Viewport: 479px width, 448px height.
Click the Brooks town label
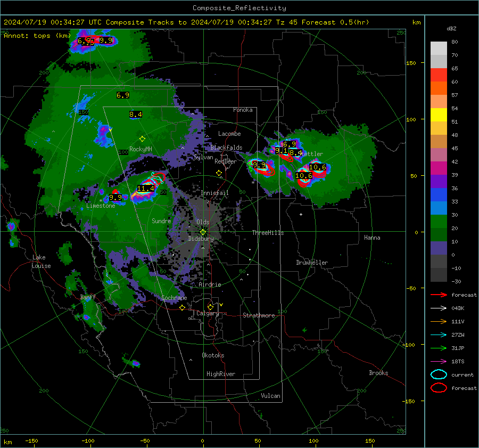(x=378, y=373)
